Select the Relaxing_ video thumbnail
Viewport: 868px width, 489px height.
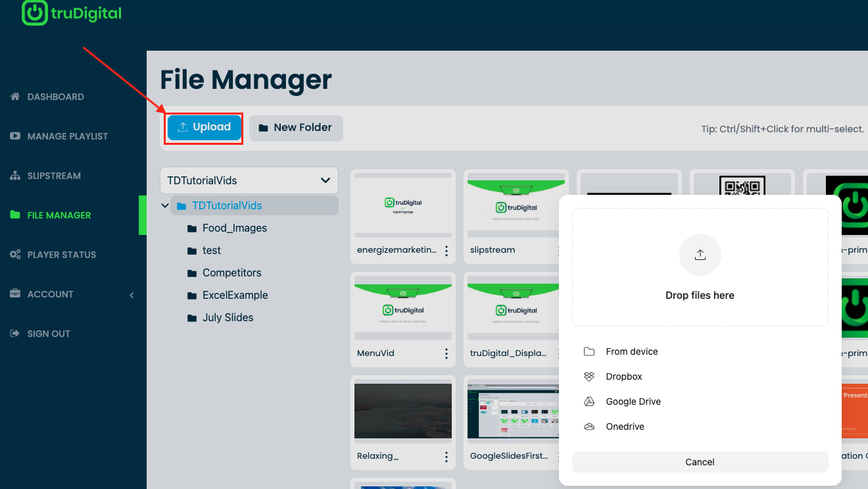403,411
